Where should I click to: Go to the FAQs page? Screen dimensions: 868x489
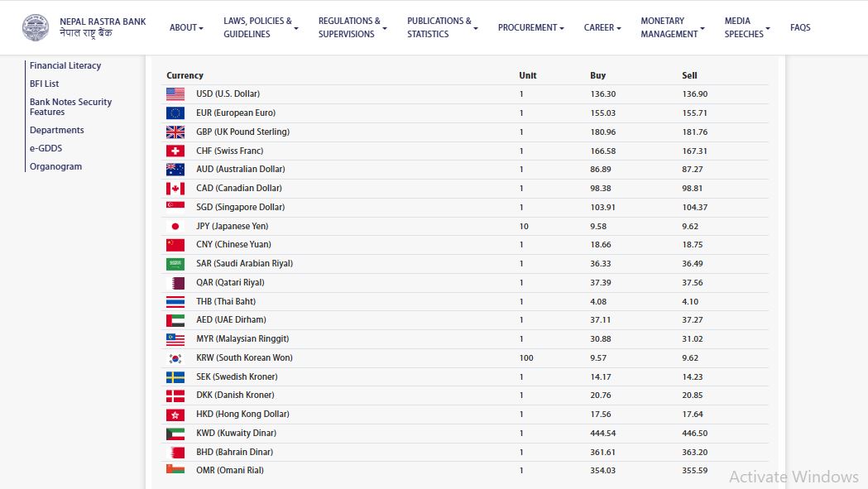point(800,27)
